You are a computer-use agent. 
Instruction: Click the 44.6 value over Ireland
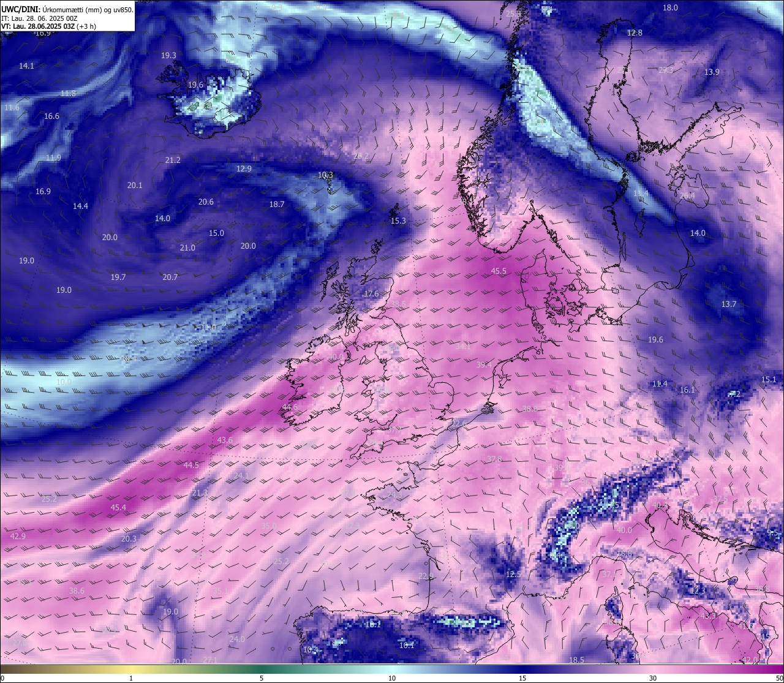pos(290,407)
